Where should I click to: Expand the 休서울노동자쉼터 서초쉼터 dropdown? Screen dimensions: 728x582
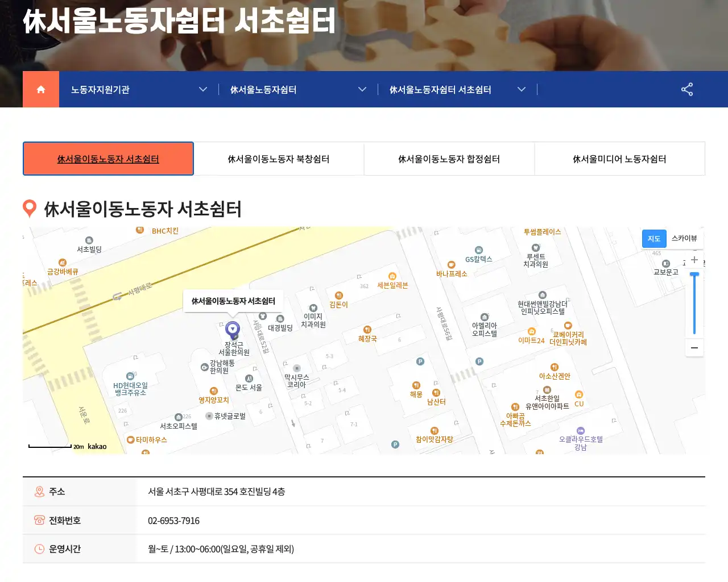(522, 89)
